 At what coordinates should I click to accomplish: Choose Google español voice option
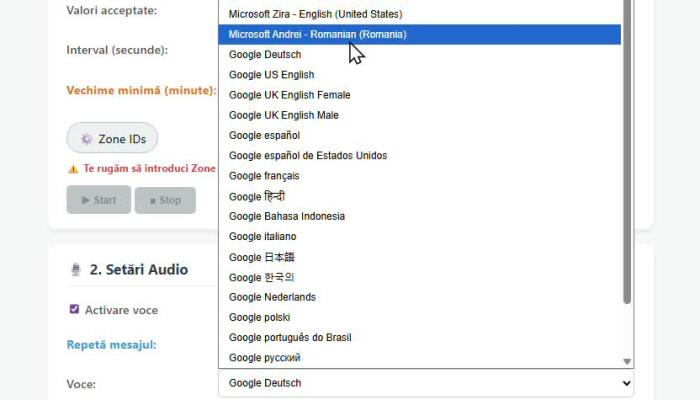(x=420, y=135)
